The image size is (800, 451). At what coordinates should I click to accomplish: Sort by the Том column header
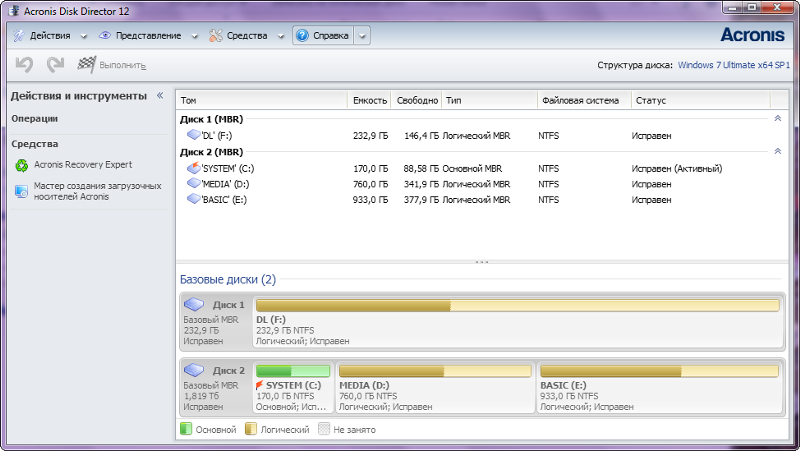(x=262, y=101)
